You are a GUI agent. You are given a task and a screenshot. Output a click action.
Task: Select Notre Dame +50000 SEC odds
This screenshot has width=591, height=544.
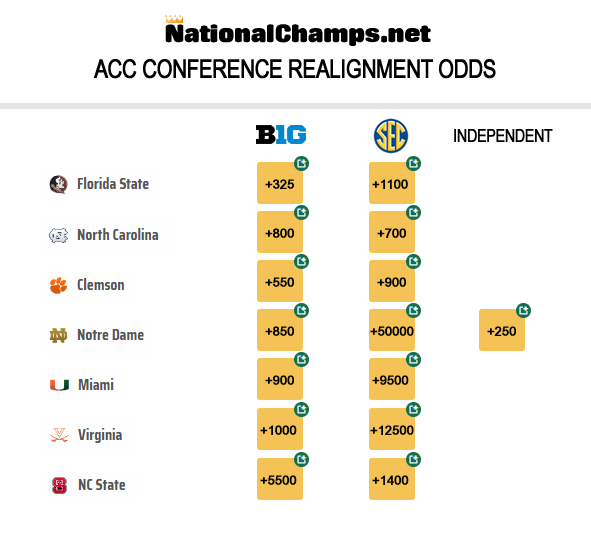(392, 330)
